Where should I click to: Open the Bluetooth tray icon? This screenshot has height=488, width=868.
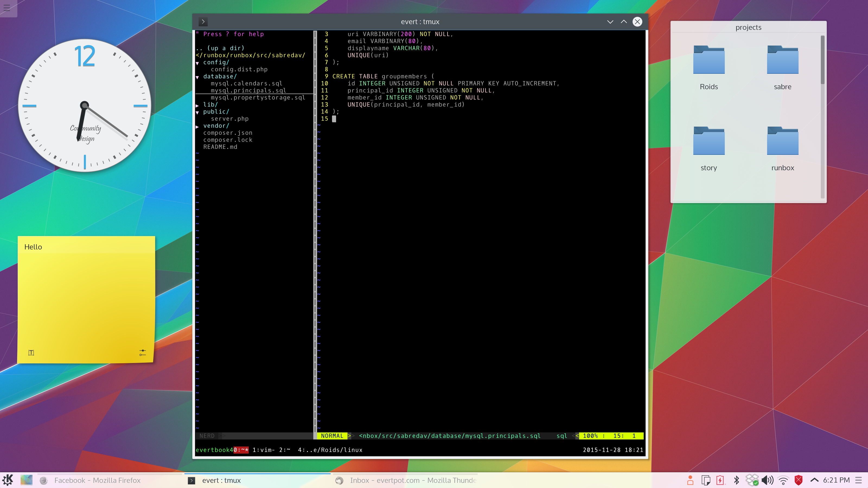pyautogui.click(x=736, y=480)
